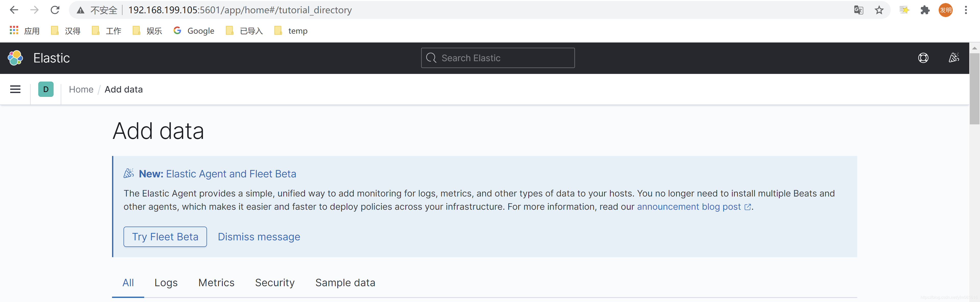Open the Google bookmark
The width and height of the screenshot is (980, 302).
pyautogui.click(x=194, y=31)
